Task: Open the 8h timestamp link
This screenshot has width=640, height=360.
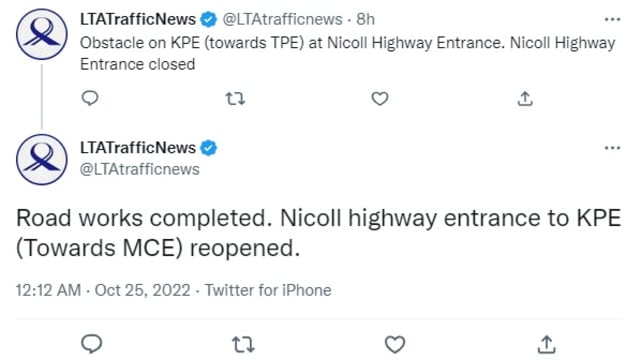Action: click(365, 19)
